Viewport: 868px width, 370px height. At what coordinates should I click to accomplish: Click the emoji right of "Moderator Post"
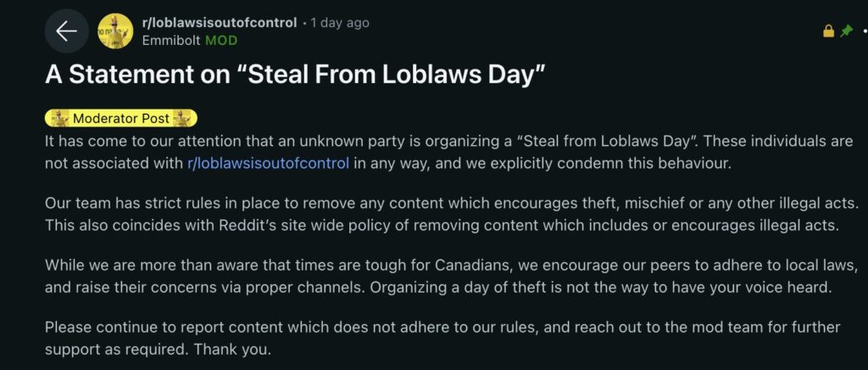coord(184,118)
